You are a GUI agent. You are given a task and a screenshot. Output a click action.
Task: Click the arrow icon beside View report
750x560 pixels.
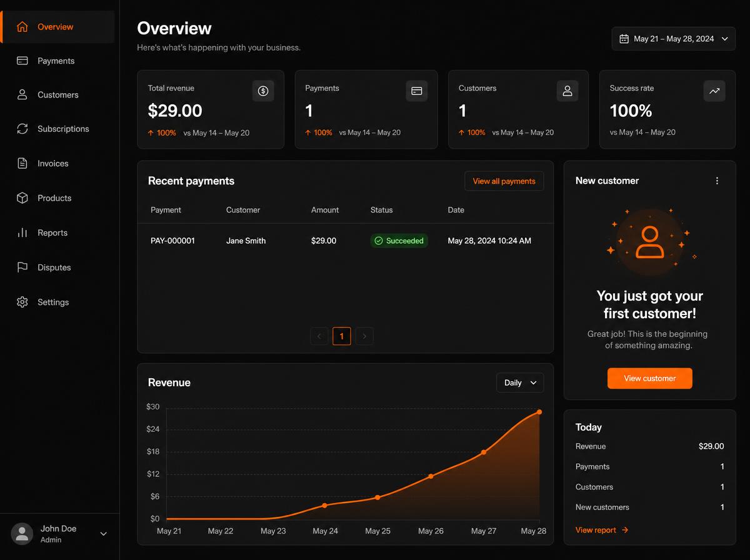tap(625, 530)
